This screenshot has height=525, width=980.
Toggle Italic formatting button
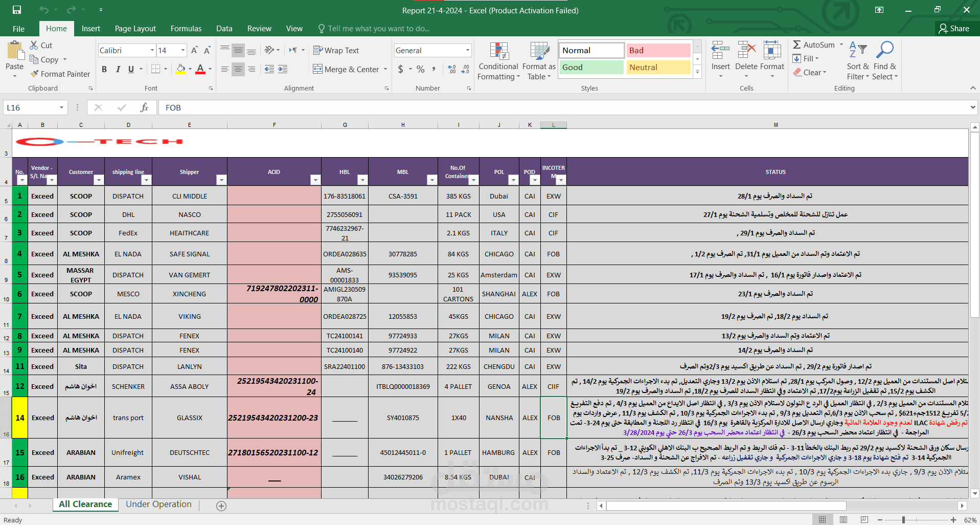pyautogui.click(x=118, y=69)
